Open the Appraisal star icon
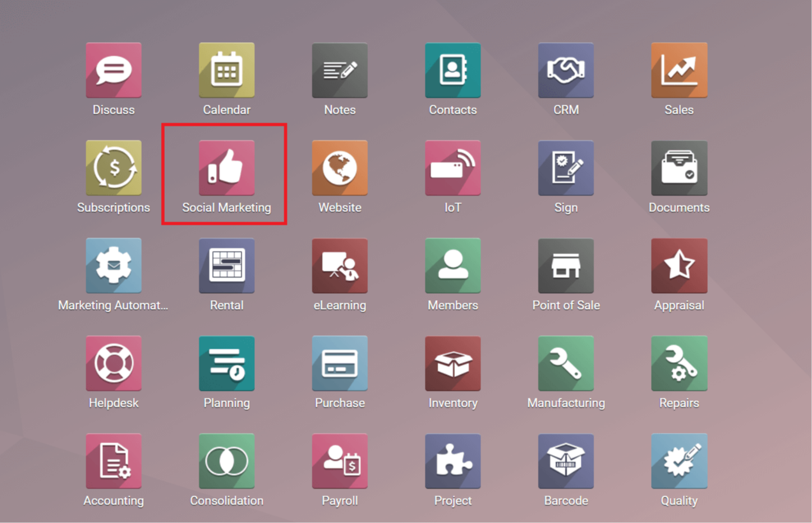812x523 pixels. [679, 266]
